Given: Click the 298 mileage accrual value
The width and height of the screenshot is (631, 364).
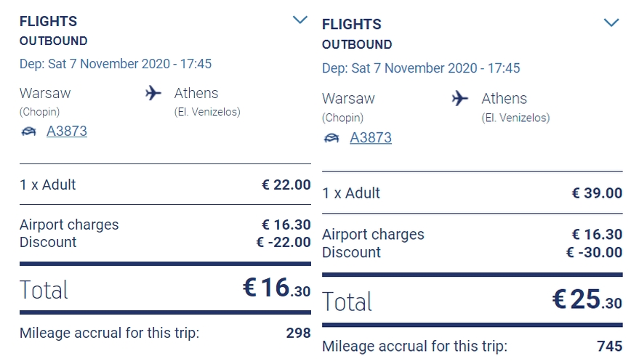Looking at the screenshot, I should point(298,333).
